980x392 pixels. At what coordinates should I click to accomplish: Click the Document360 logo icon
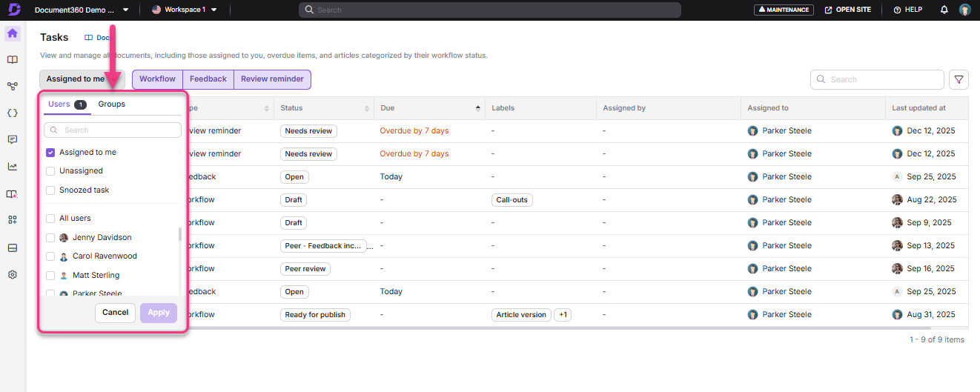coord(13,10)
